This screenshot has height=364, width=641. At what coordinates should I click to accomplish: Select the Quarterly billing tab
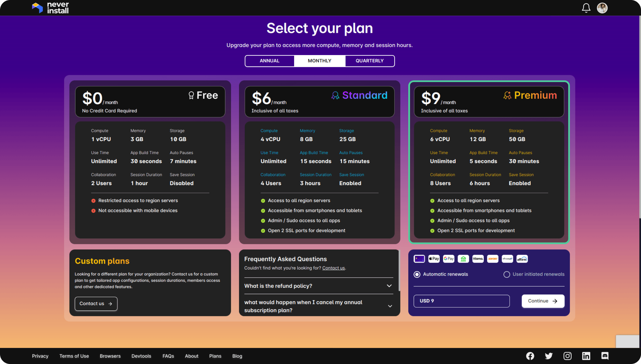click(369, 61)
